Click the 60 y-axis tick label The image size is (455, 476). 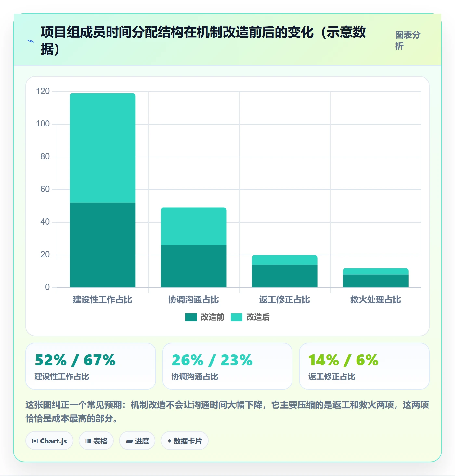45,189
